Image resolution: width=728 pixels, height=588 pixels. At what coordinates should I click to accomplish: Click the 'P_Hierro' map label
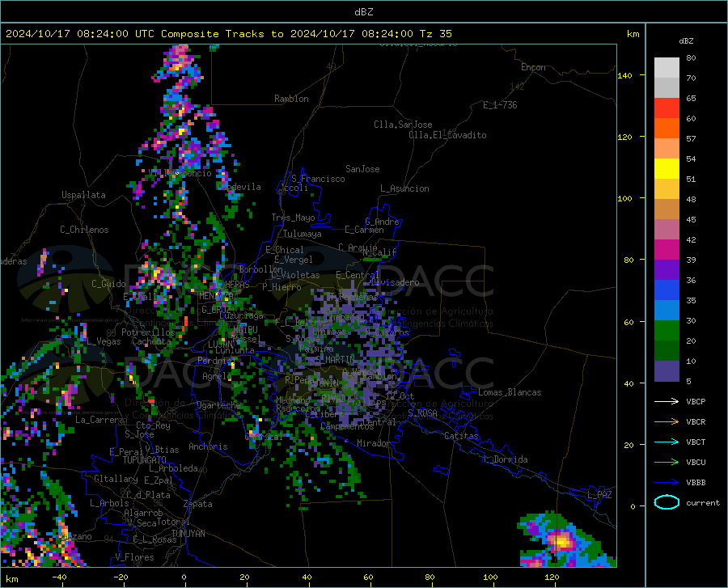point(281,287)
